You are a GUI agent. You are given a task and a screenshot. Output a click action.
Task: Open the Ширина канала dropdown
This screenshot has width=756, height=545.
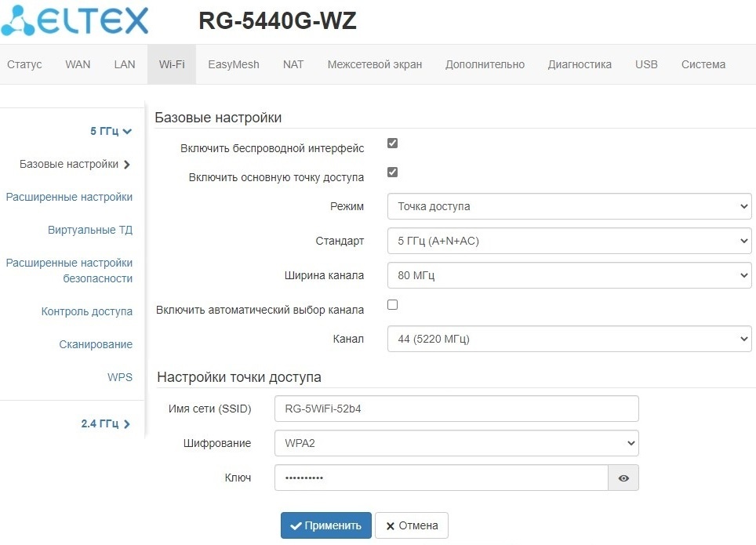569,275
